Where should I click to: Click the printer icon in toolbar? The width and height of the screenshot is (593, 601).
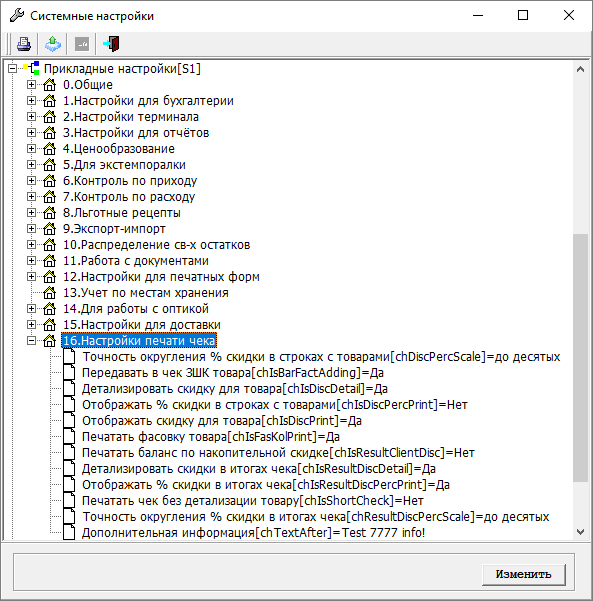(24, 44)
